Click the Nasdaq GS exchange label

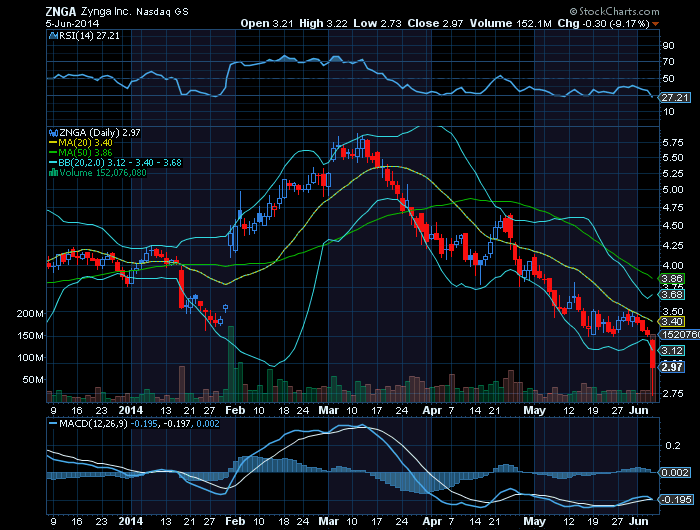(162, 12)
